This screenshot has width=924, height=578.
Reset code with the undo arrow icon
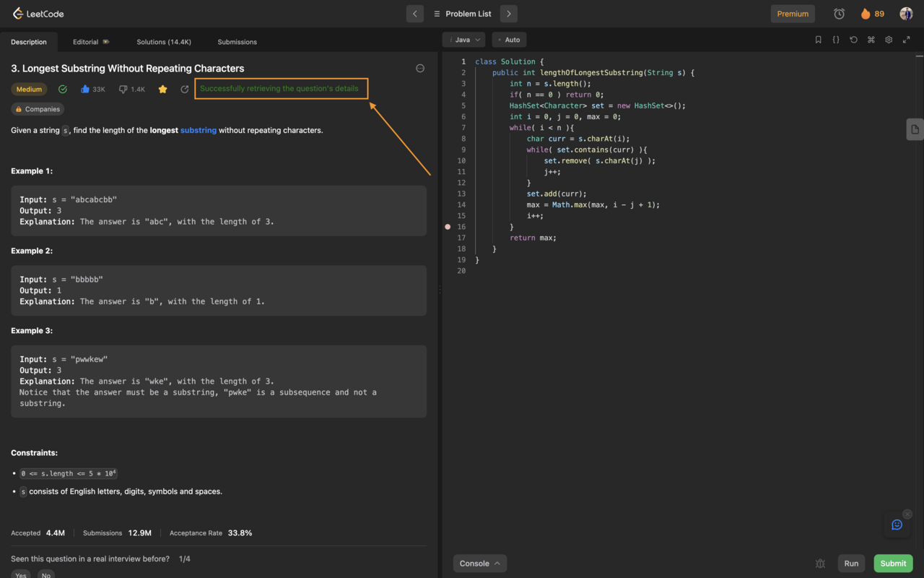coord(853,40)
